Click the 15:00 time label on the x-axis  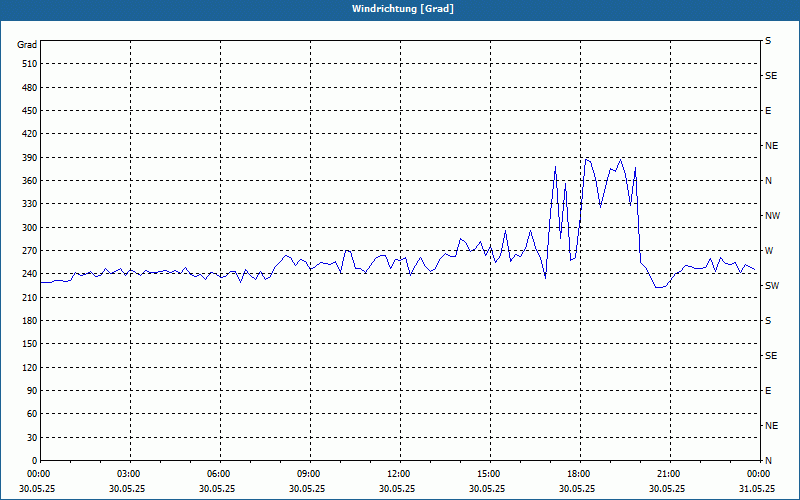click(487, 474)
